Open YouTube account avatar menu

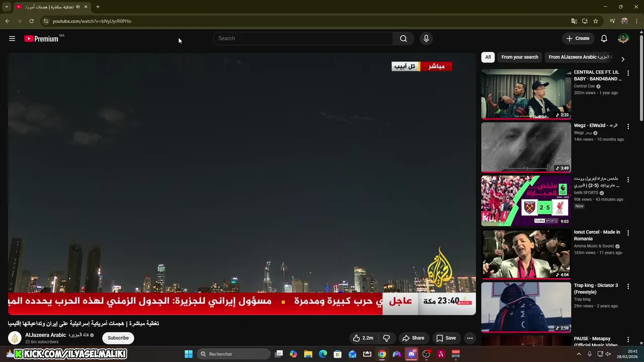[x=623, y=39]
